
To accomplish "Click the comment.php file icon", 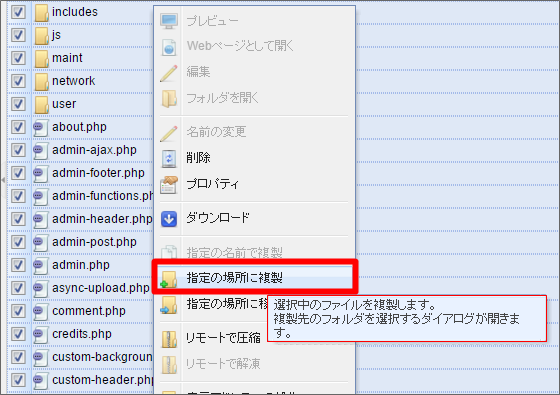I will [x=40, y=311].
